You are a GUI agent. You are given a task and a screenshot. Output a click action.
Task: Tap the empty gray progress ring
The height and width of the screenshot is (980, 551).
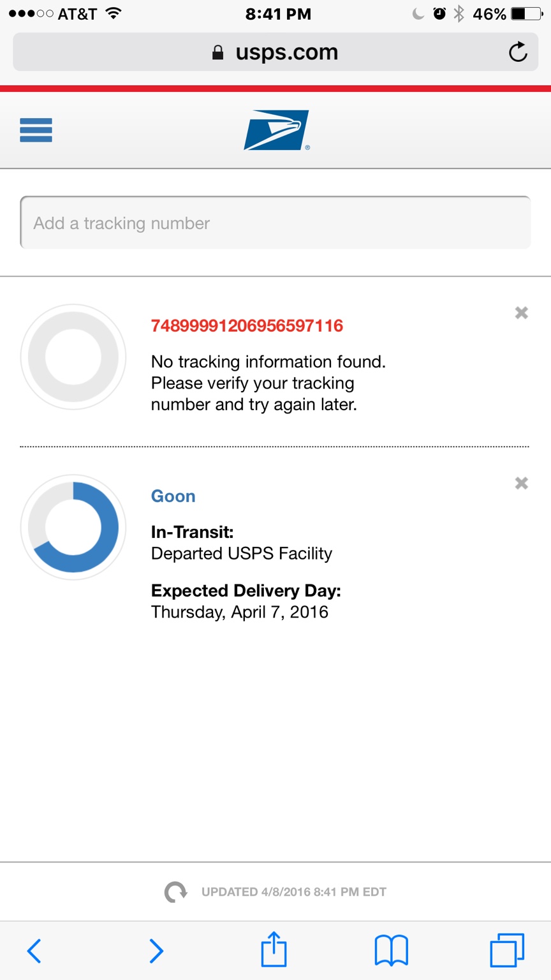[73, 357]
